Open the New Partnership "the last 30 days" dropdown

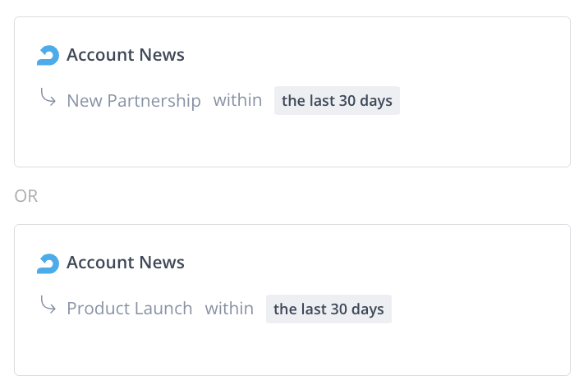coord(337,101)
